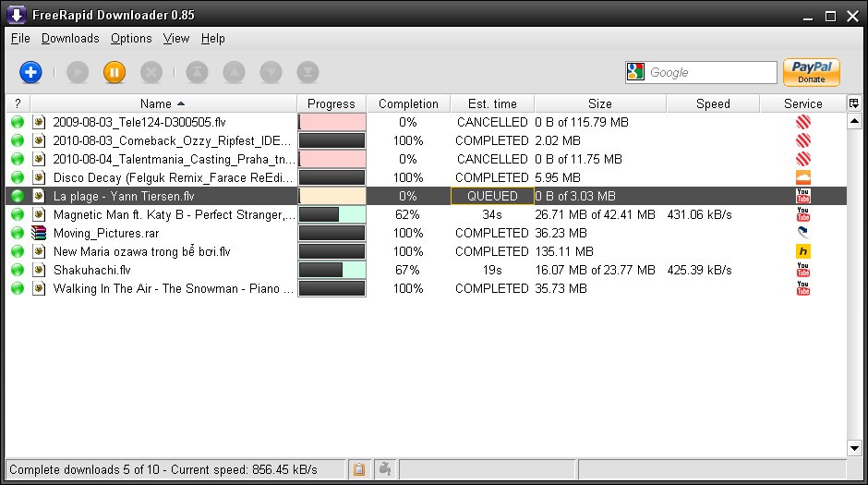
Task: Click the green status dot for 2010-08-03_Comeback row
Action: point(18,140)
